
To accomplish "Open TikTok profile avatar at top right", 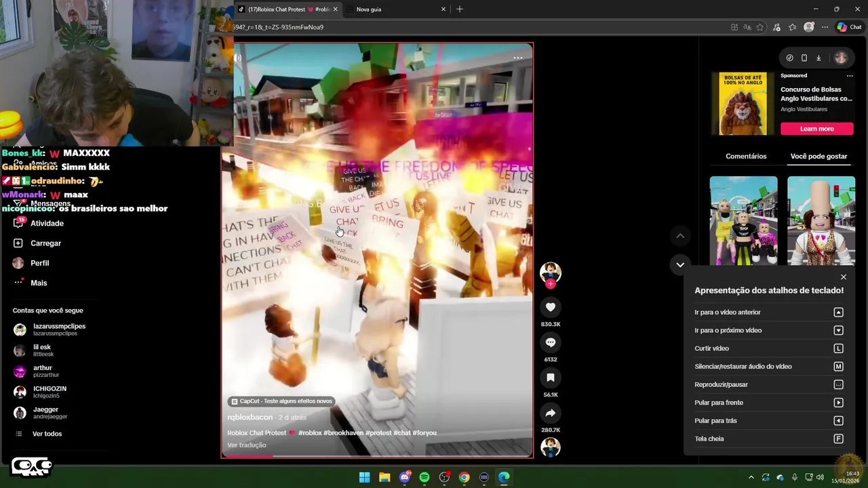I will tap(841, 58).
